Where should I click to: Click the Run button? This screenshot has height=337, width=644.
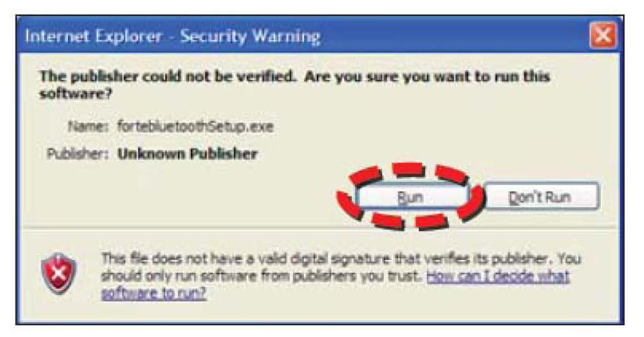[x=410, y=197]
